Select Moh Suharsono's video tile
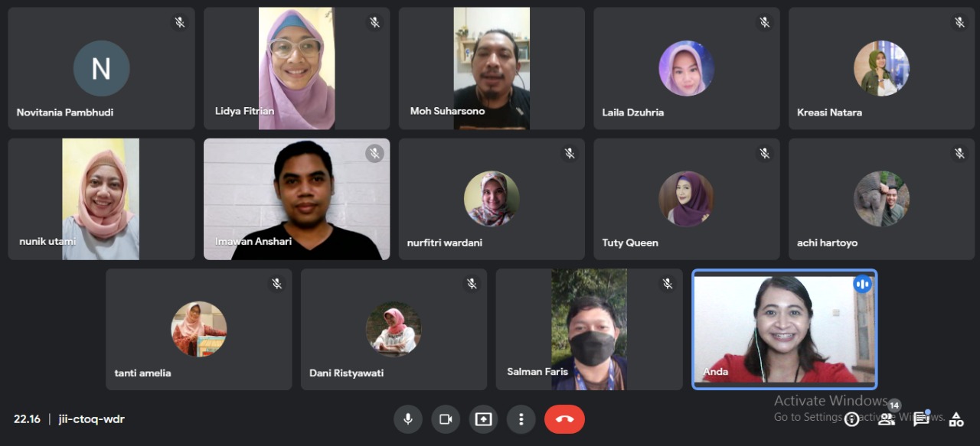The width and height of the screenshot is (980, 446). (492, 69)
